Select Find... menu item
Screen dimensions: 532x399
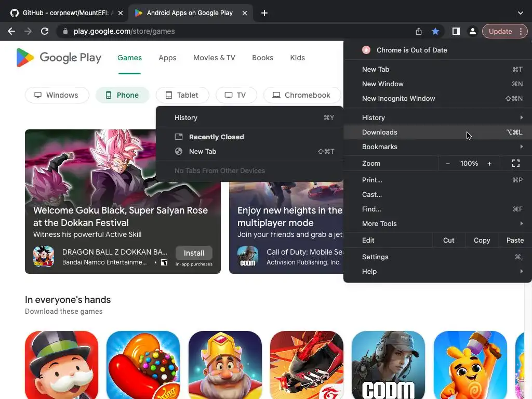(x=437, y=209)
